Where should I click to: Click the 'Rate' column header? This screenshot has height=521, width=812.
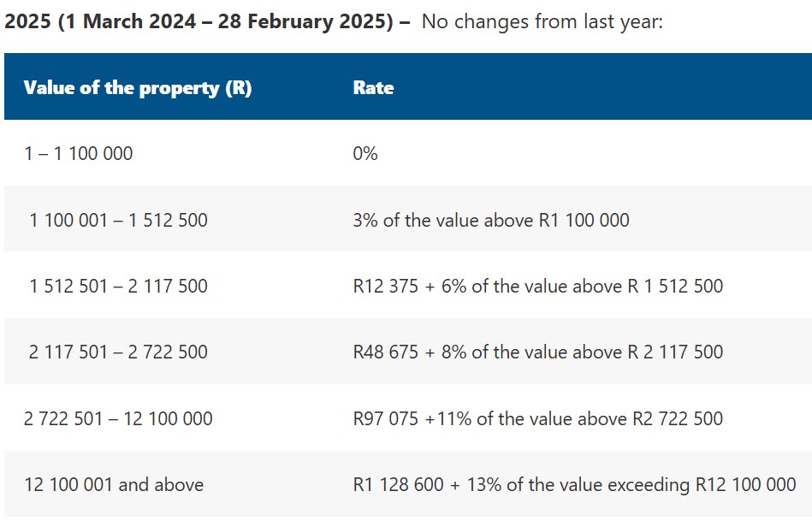[x=373, y=88]
